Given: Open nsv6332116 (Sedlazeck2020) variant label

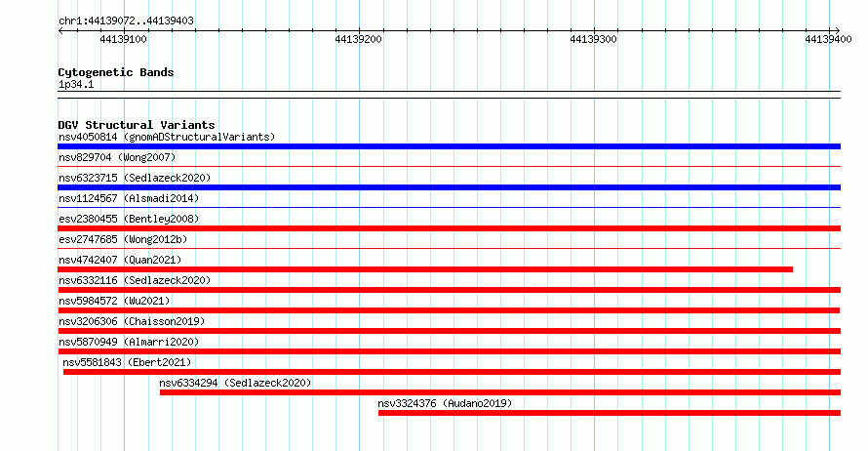Looking at the screenshot, I should point(135,280).
